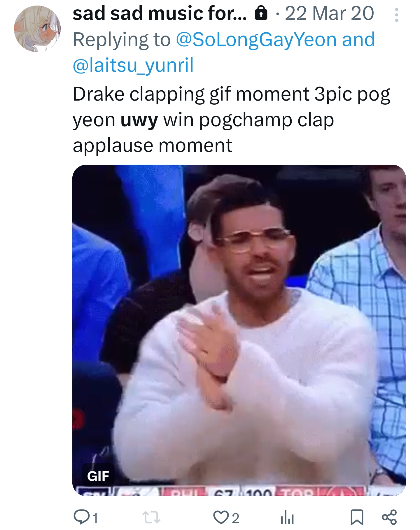Click the 22 Mar 20 timestamp
Screen dimensions: 420x530
[x=329, y=14]
